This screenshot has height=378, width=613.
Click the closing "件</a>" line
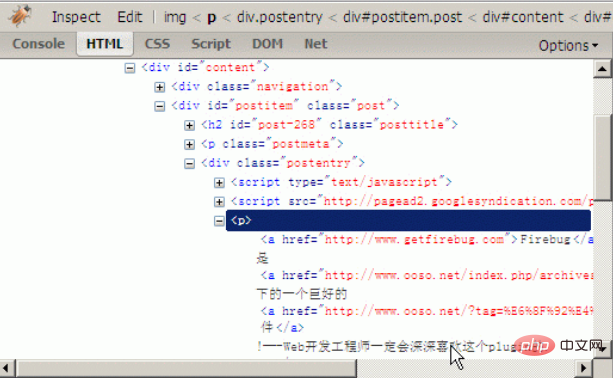[282, 327]
